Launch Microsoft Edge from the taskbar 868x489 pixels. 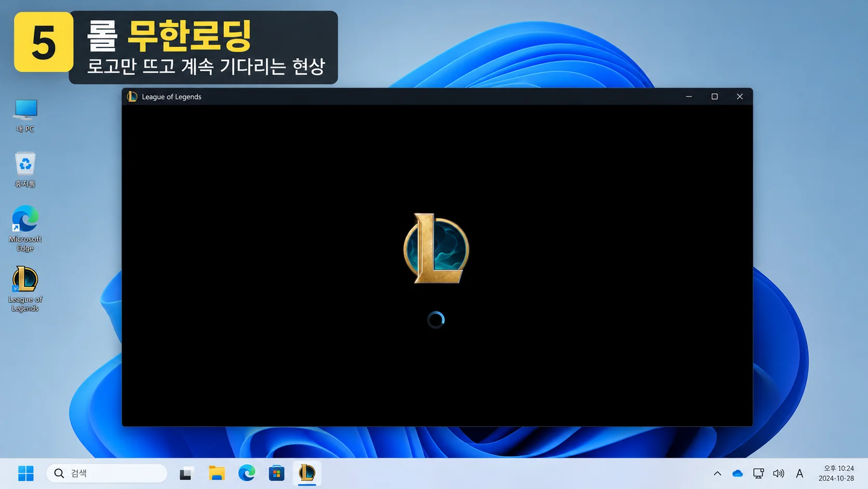[x=247, y=473]
